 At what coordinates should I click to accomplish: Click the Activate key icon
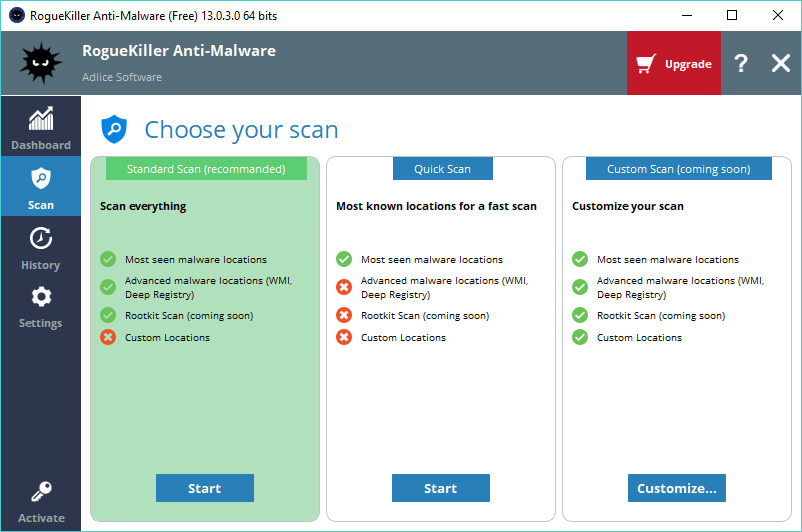point(41,492)
